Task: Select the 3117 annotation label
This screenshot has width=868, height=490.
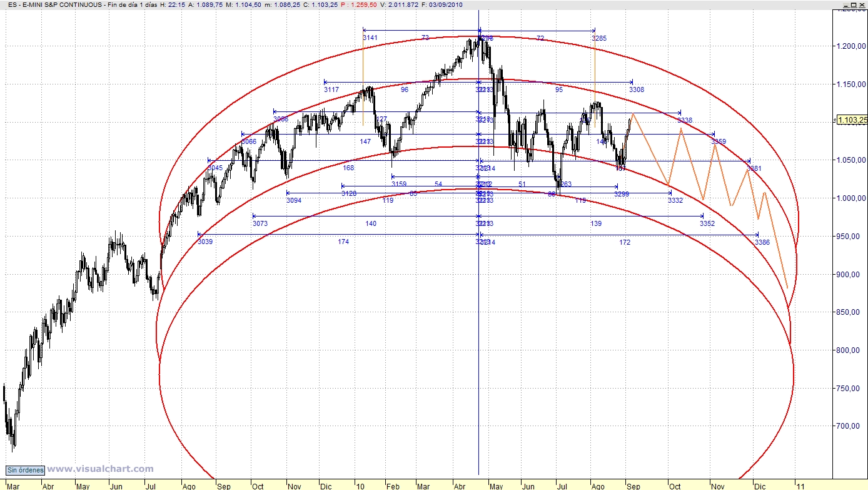Action: [331, 90]
